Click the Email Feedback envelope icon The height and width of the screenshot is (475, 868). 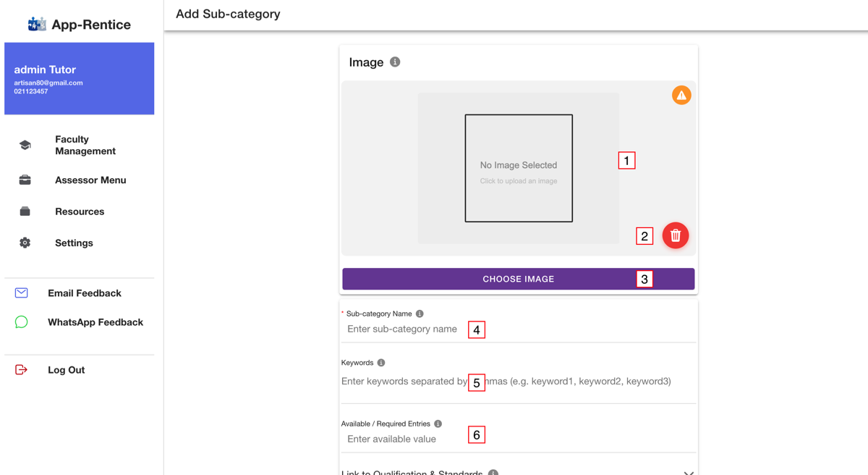click(x=22, y=293)
